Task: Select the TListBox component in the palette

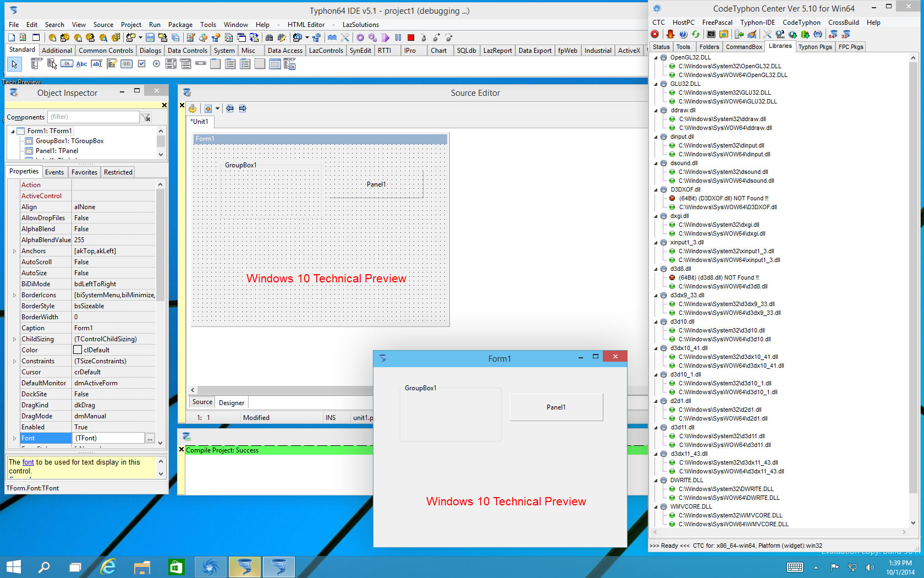Action: point(171,64)
